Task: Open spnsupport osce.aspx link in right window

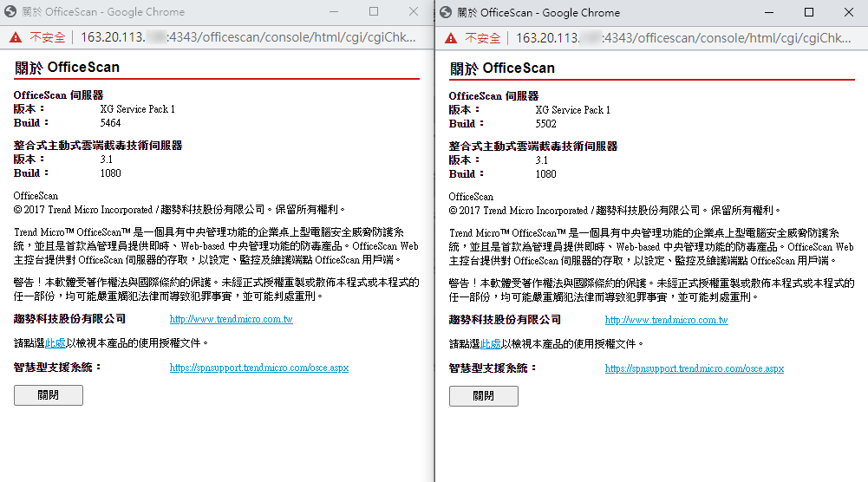Action: pos(695,368)
